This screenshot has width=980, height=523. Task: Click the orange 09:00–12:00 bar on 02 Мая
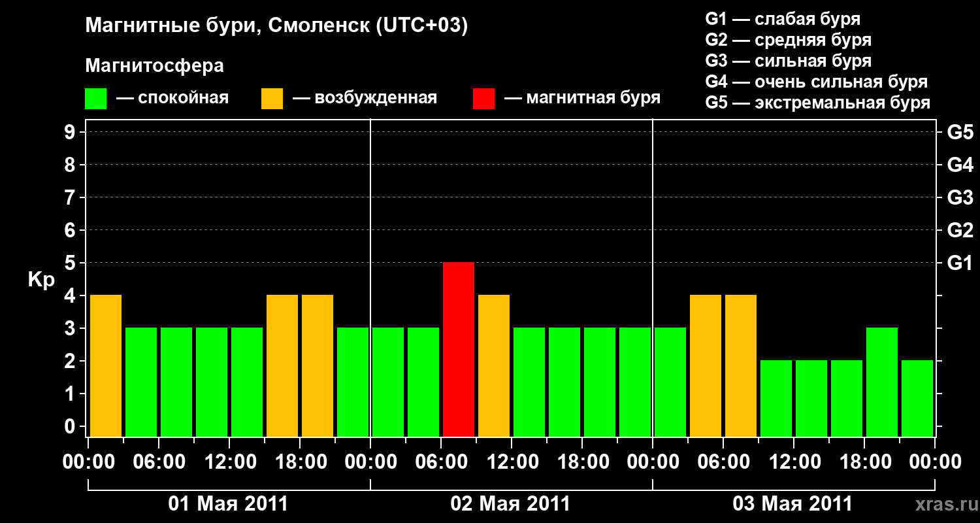point(494,365)
